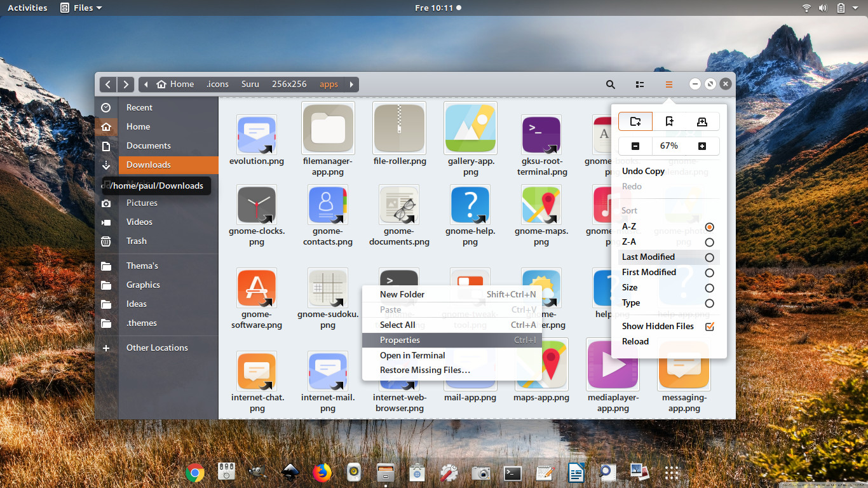Viewport: 868px width, 488px height.
Task: Click the apps path bar segment
Action: 329,84
